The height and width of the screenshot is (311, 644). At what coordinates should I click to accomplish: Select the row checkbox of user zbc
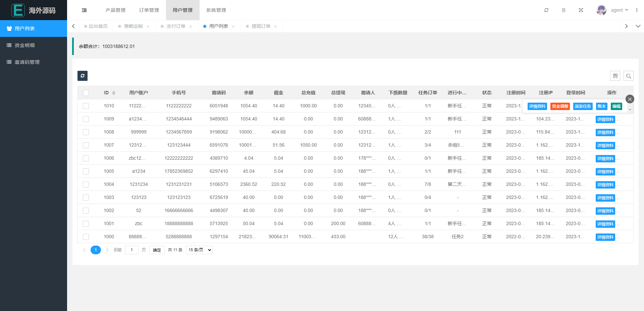coord(86,224)
